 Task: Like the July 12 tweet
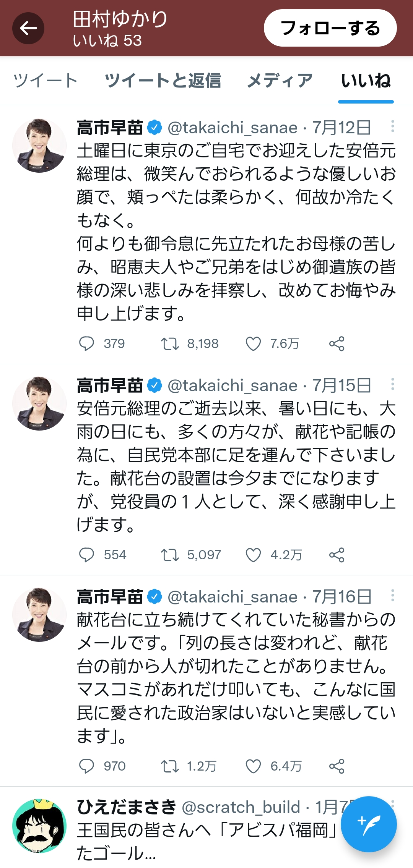(253, 344)
